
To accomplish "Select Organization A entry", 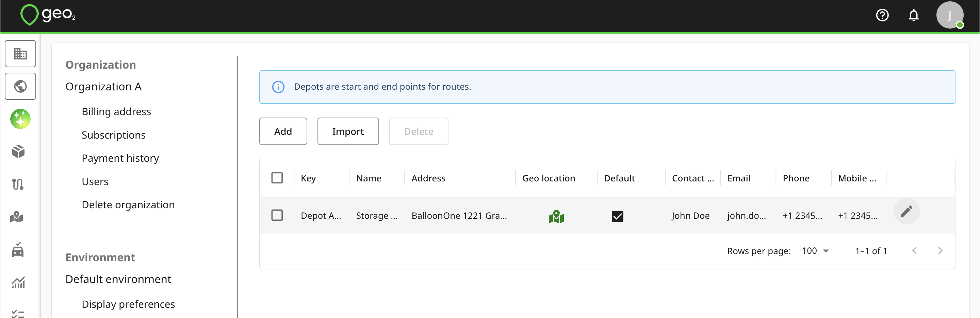I will tap(103, 87).
